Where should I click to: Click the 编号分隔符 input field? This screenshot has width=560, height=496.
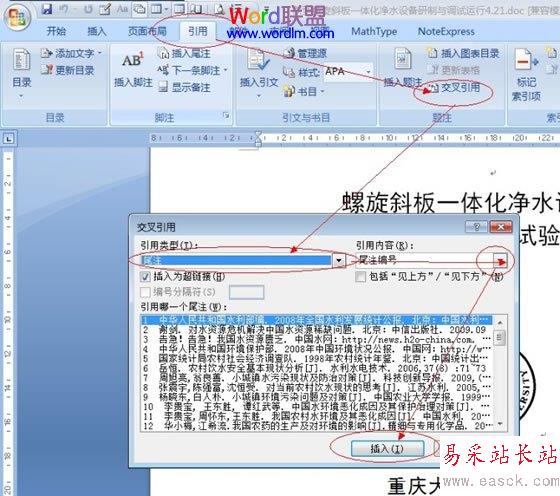pyautogui.click(x=246, y=292)
